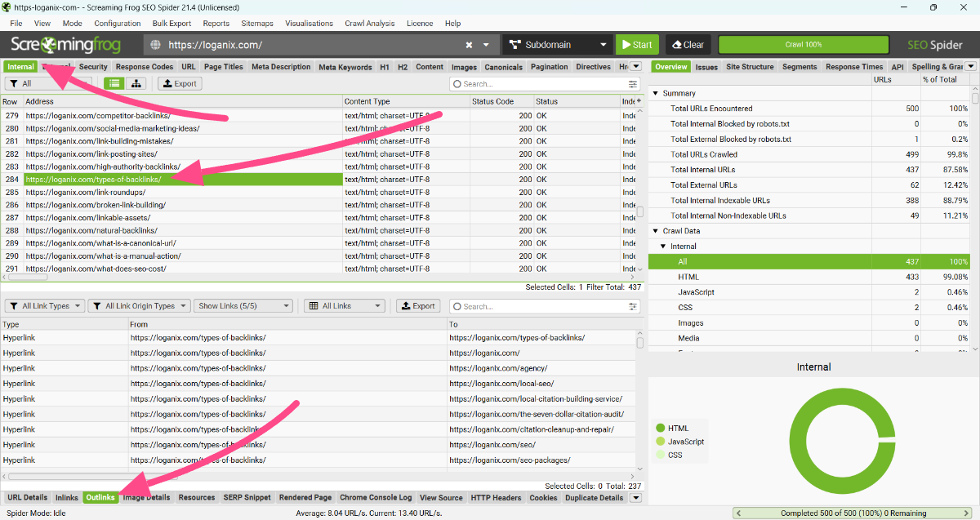980x520 pixels.
Task: Select JavaScript row in overview
Action: click(808, 292)
